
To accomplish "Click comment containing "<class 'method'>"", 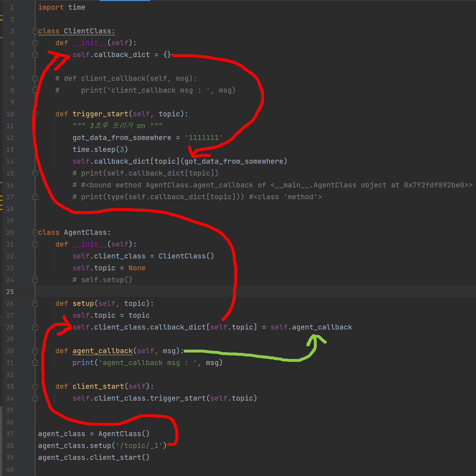I will [x=197, y=197].
